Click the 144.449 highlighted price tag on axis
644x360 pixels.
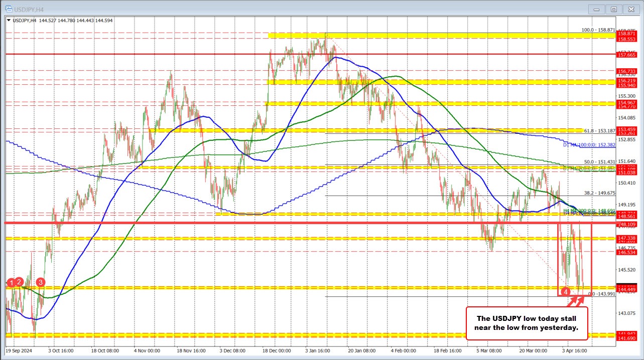[626, 289]
